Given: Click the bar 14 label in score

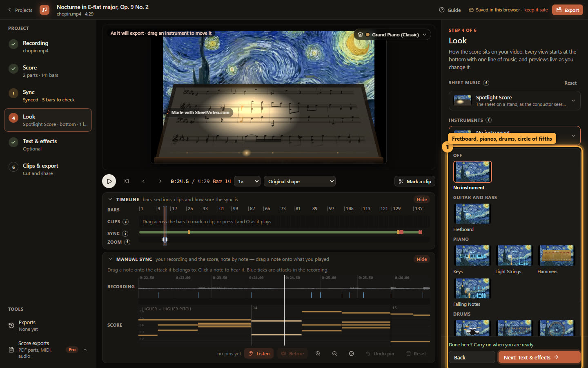Looking at the screenshot, I should [x=255, y=308].
